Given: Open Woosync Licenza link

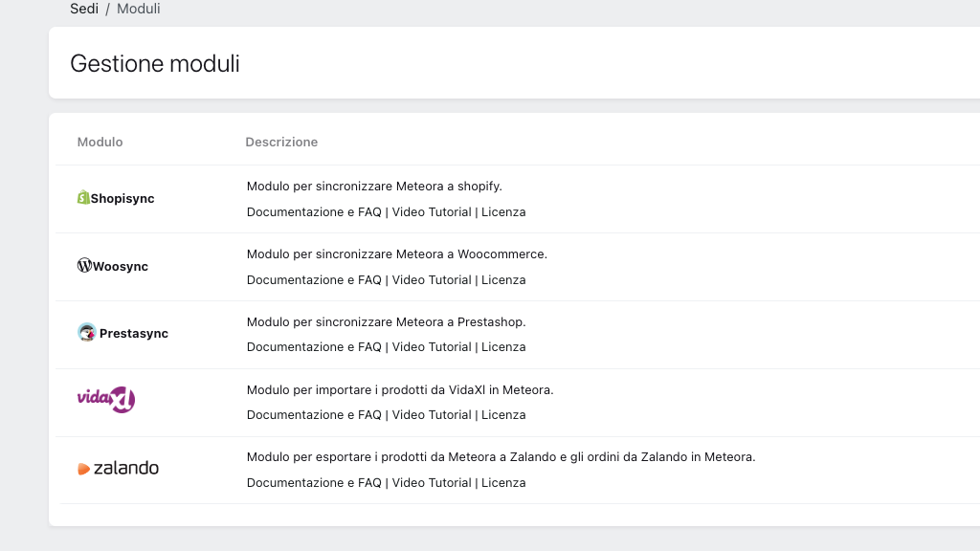Looking at the screenshot, I should click(x=503, y=280).
